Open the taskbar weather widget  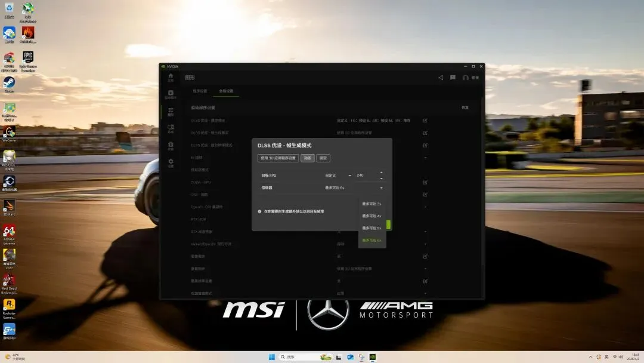(x=15, y=357)
